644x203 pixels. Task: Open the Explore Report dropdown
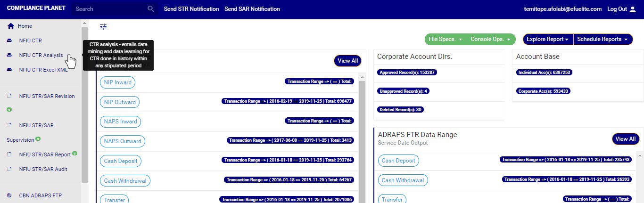pos(548,39)
